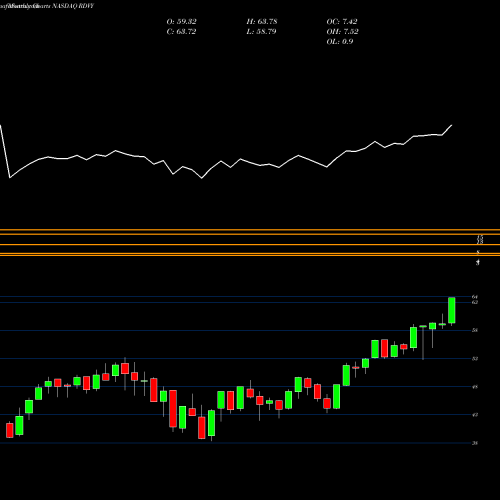Click the OC: 7.42 readout
This screenshot has height=500, width=500.
(342, 22)
